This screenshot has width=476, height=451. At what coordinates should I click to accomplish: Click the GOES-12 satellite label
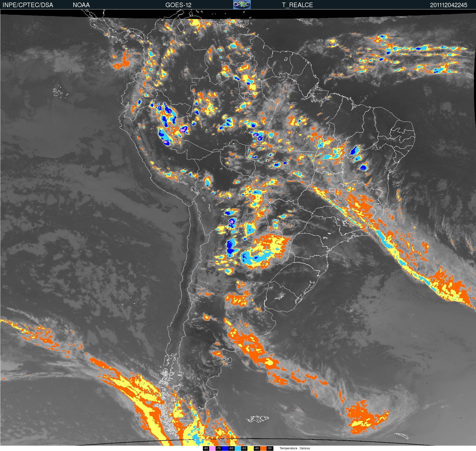tap(178, 5)
